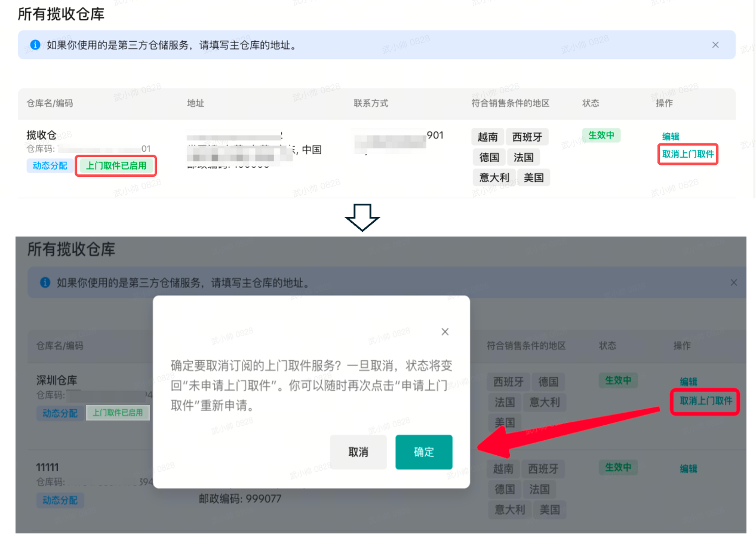The image size is (756, 534).
Task: Click the 确定 button in the dialog
Action: pyautogui.click(x=424, y=452)
